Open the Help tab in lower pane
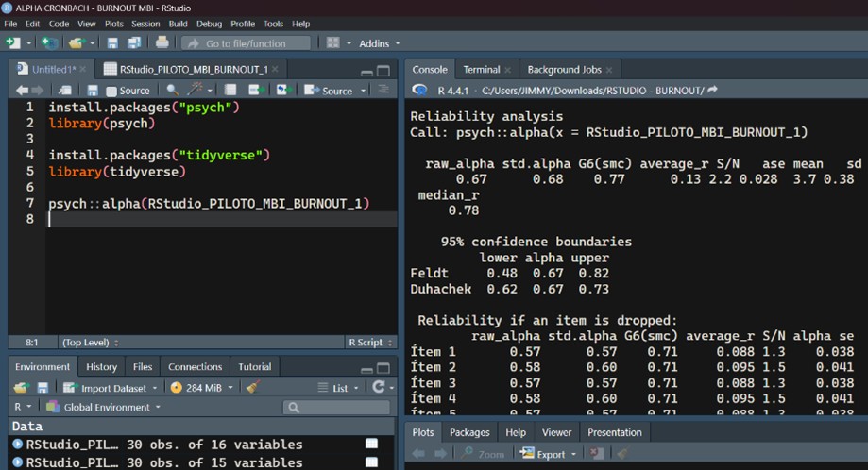This screenshot has height=470, width=868. coord(516,432)
